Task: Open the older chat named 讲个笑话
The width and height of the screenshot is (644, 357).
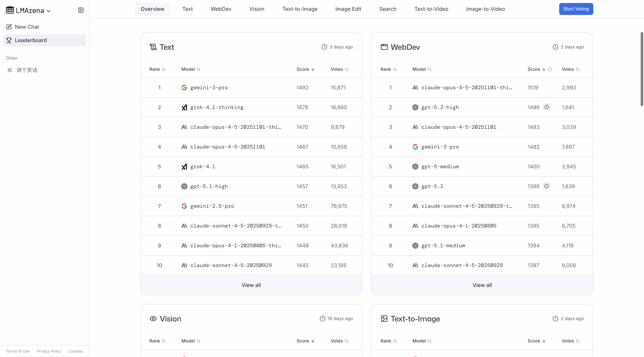Action: pyautogui.click(x=27, y=70)
